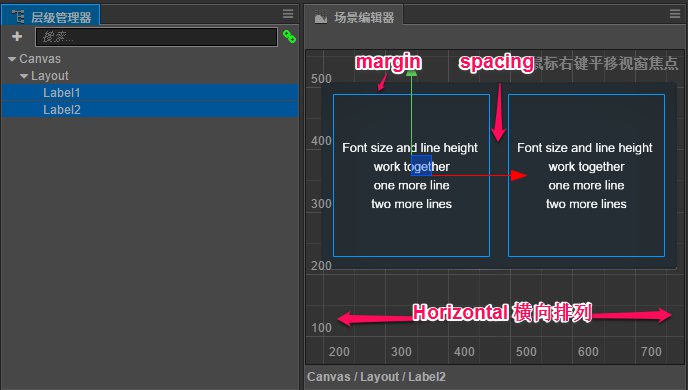Toggle the green link search filter icon

click(289, 36)
